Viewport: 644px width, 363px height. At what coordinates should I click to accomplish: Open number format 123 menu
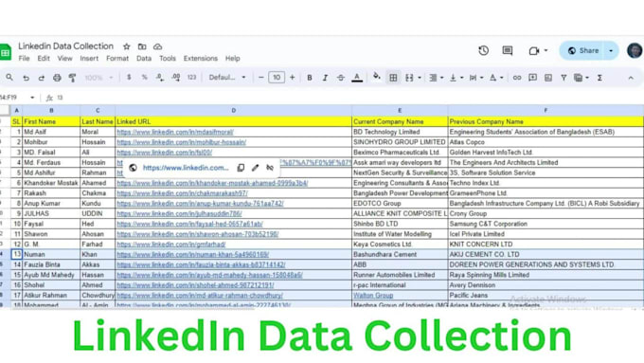[191, 78]
